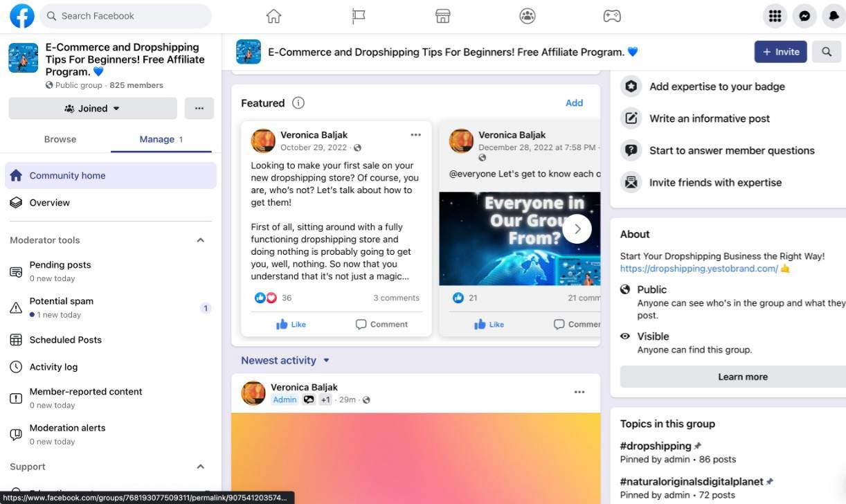Open the Joined dropdown button
Viewport: 846px width, 504px height.
pyautogui.click(x=93, y=108)
